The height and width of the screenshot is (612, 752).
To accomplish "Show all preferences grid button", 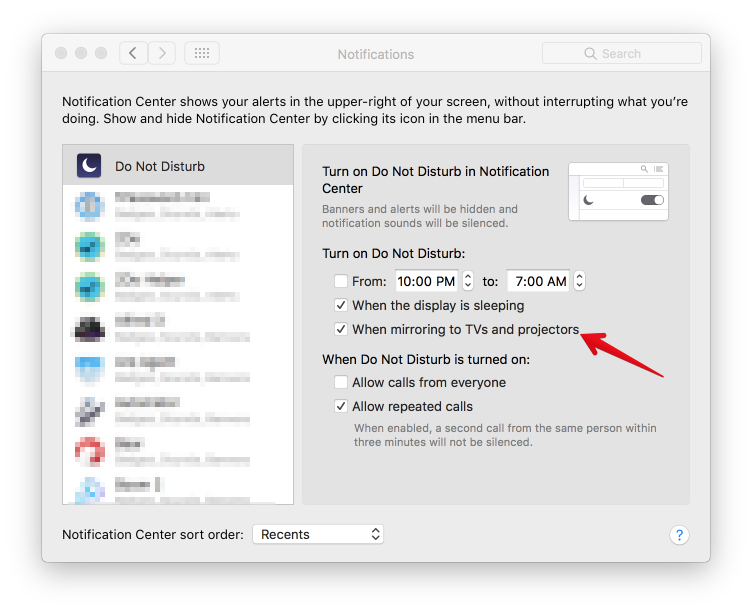I will [x=202, y=53].
